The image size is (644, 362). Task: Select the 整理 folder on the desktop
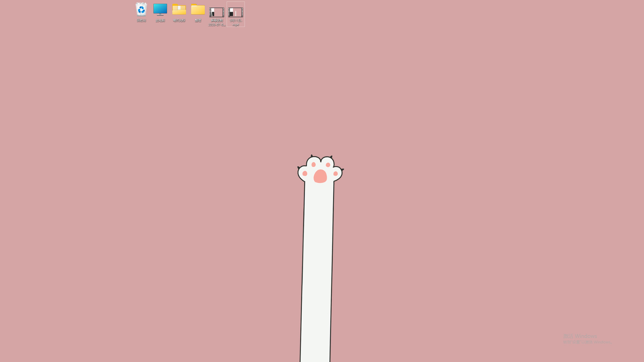(x=198, y=12)
